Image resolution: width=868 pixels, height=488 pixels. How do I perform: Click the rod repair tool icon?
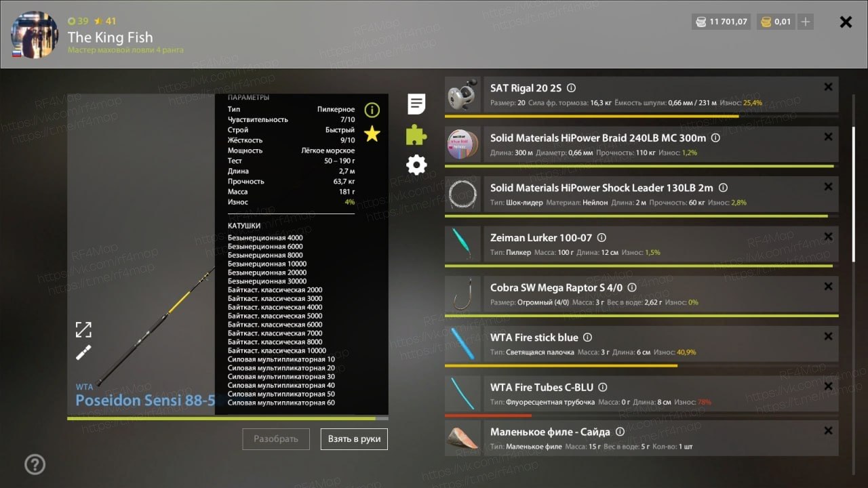pos(83,352)
